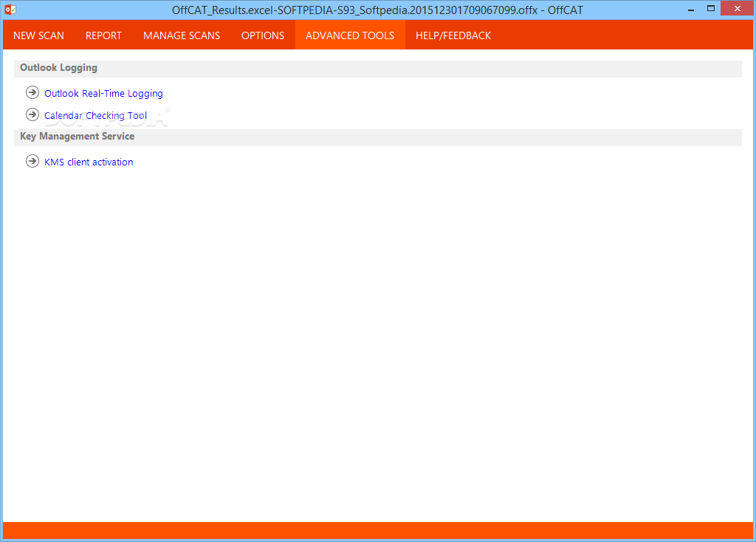Click the arrow icon beside Calendar Checking Tool
Image resolution: width=756 pixels, height=542 pixels.
(32, 114)
